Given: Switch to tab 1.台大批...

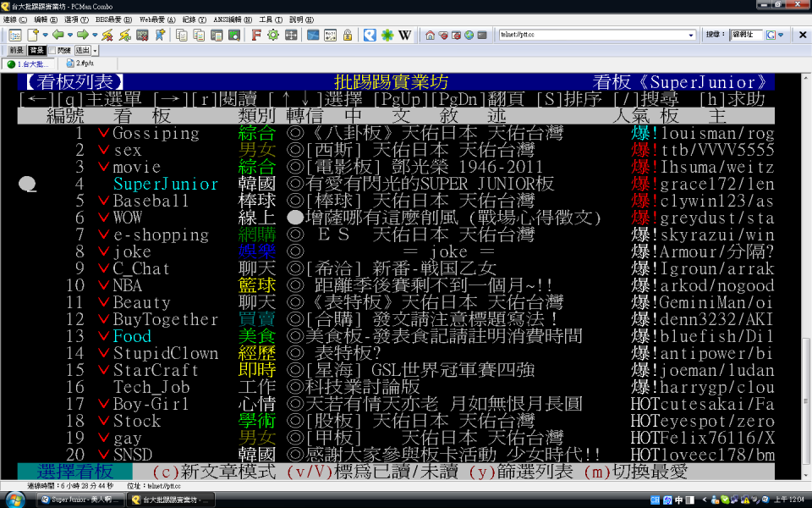Looking at the screenshot, I should coord(29,63).
